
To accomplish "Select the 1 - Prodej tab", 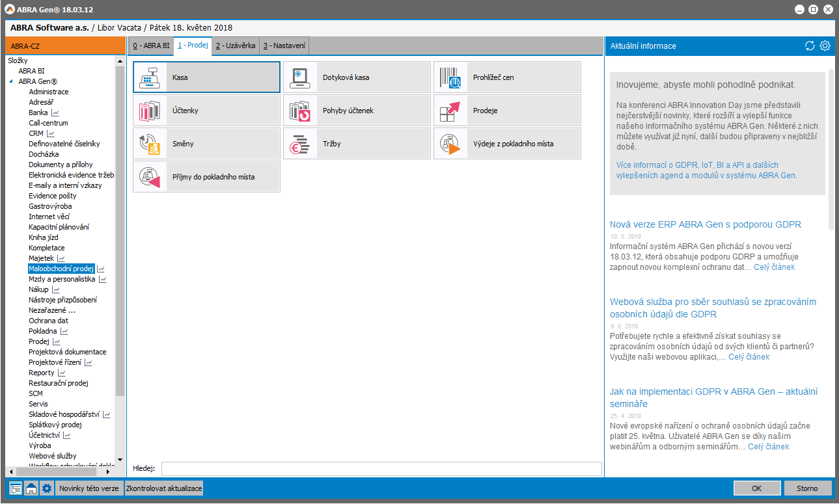I will click(x=193, y=46).
